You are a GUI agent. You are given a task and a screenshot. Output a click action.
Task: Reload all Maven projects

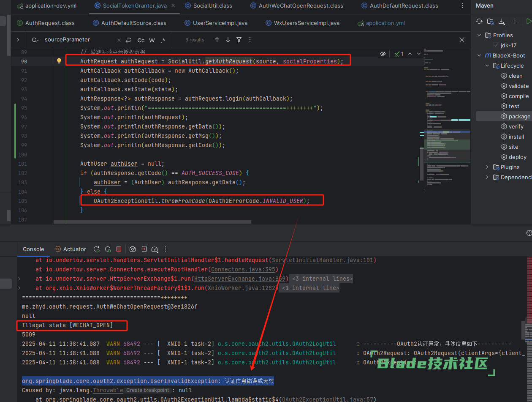[x=479, y=21]
